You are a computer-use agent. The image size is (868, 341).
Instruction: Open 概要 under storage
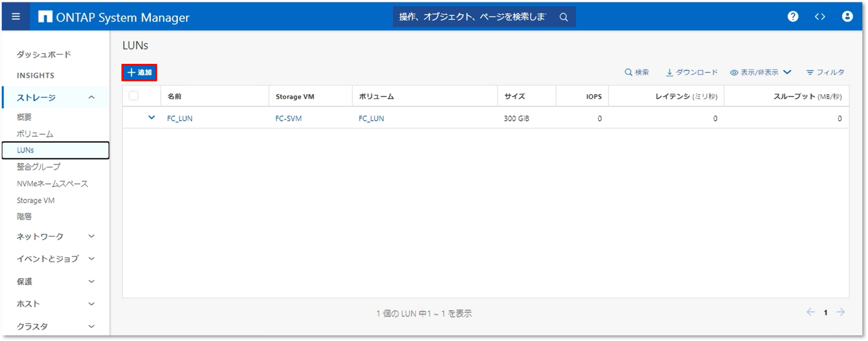point(24,117)
